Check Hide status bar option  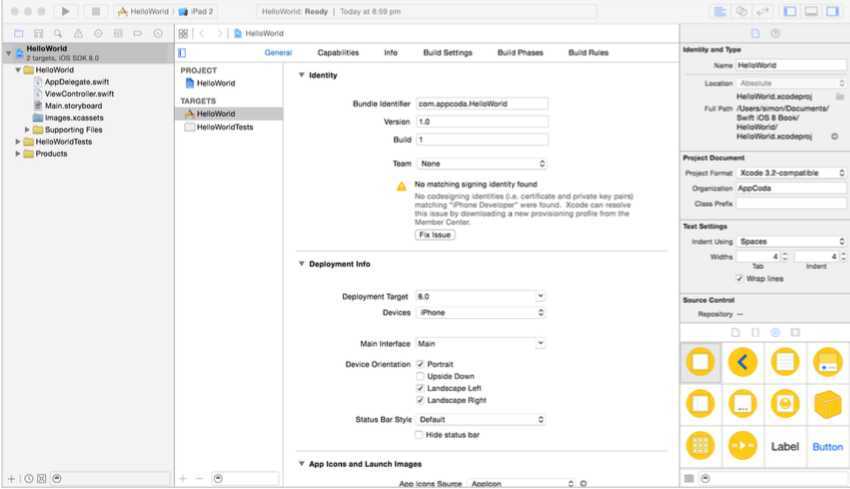pos(419,434)
